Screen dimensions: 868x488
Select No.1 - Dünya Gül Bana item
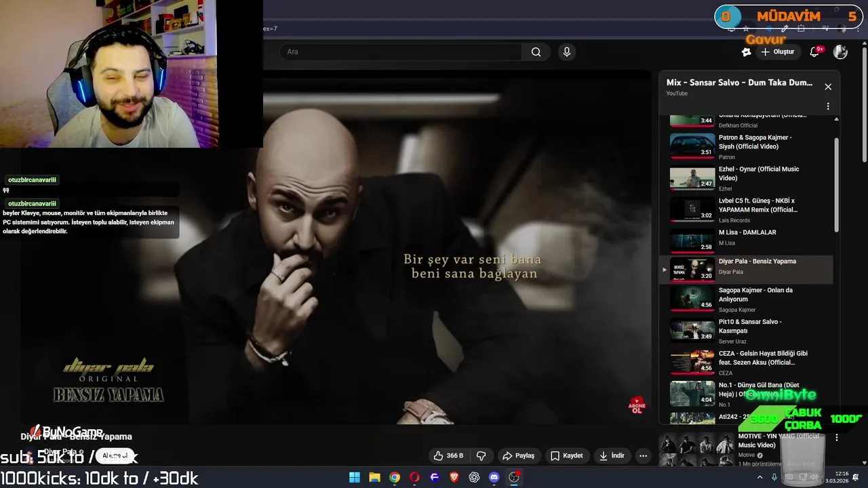tap(746, 394)
